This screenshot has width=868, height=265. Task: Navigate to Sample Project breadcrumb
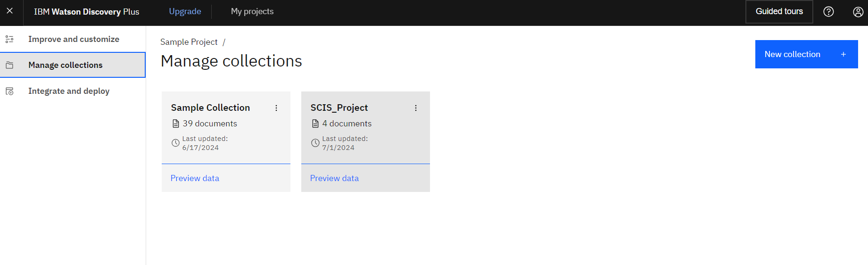tap(189, 42)
